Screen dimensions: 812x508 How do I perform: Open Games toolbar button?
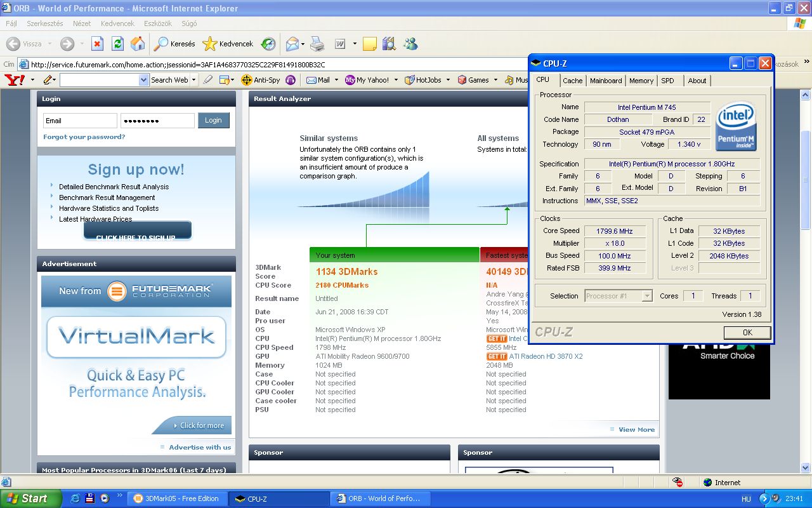[x=473, y=80]
